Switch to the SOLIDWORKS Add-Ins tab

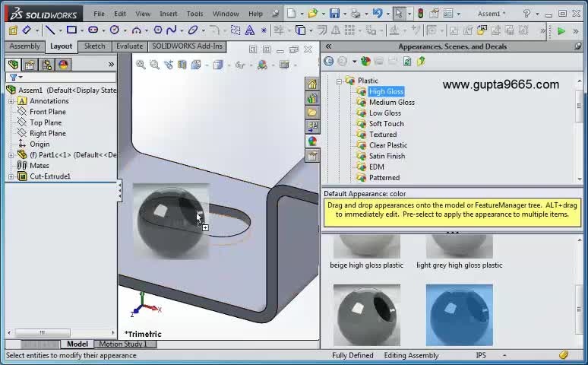click(187, 46)
